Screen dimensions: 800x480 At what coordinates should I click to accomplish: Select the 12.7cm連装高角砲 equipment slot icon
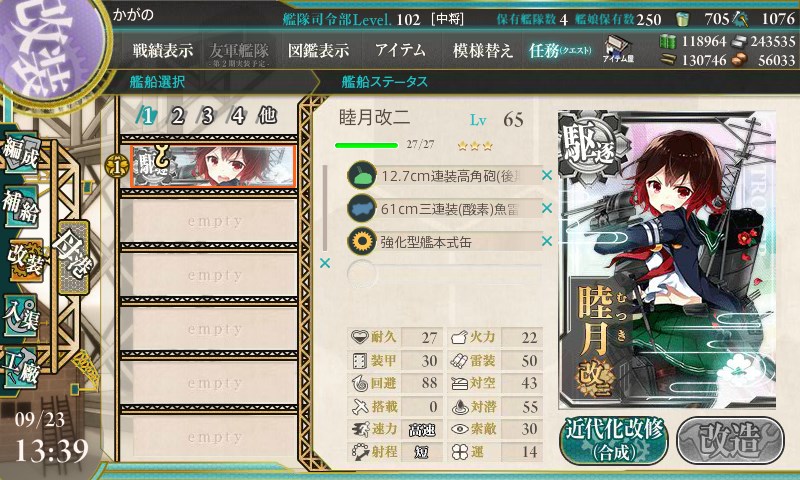[x=362, y=175]
